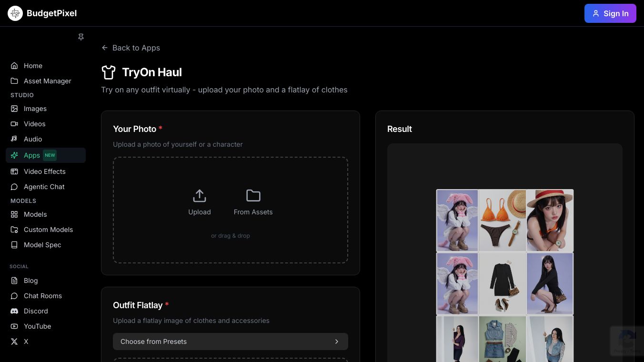Viewport: 644px width, 362px height.
Task: Open the Blog link
Action: 30,281
